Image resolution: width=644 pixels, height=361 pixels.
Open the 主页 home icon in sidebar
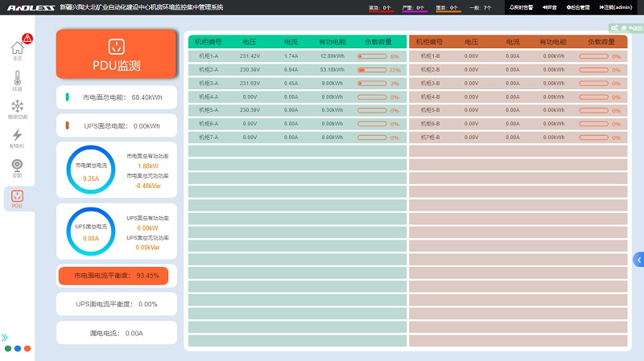[17, 51]
